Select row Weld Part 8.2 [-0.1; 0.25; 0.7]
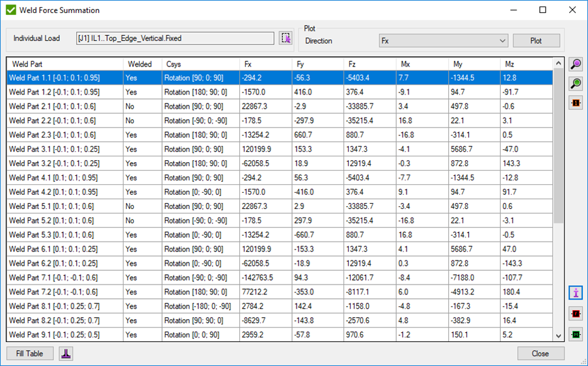Screen dimensions: 588x366 tap(280, 320)
